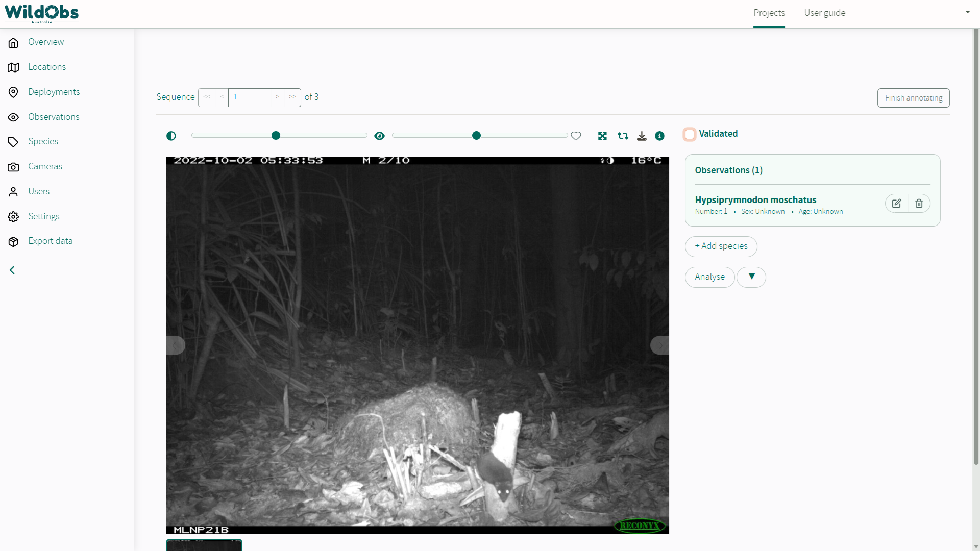
Task: Go to next image using right arrow
Action: point(659,345)
